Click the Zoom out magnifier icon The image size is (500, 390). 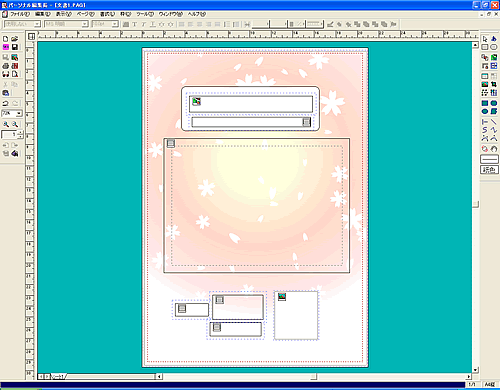pyautogui.click(x=15, y=124)
